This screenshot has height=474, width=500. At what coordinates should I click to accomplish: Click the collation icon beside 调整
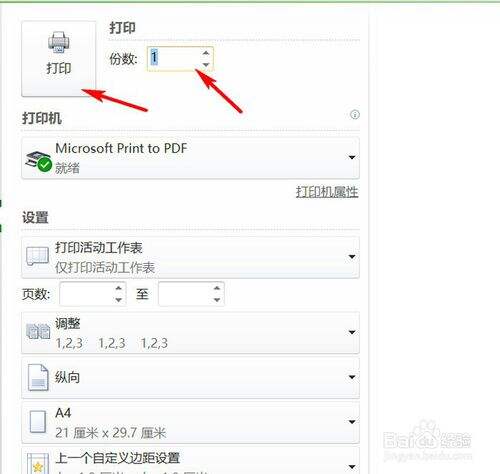pos(38,331)
